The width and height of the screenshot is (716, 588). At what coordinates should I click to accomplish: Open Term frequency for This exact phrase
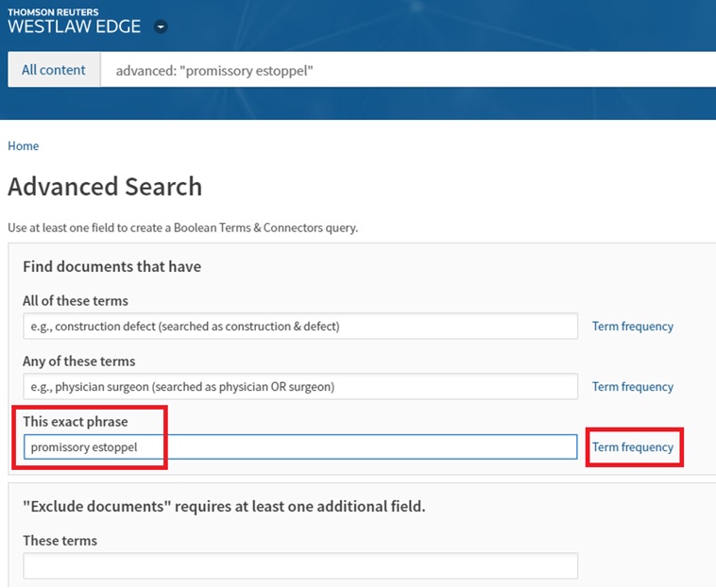(633, 447)
